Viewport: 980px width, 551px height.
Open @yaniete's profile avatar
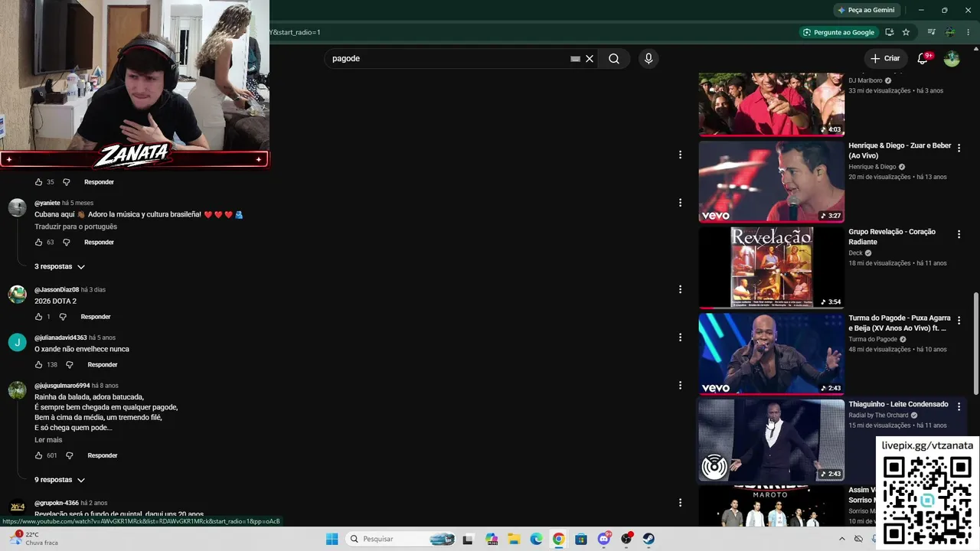[17, 208]
